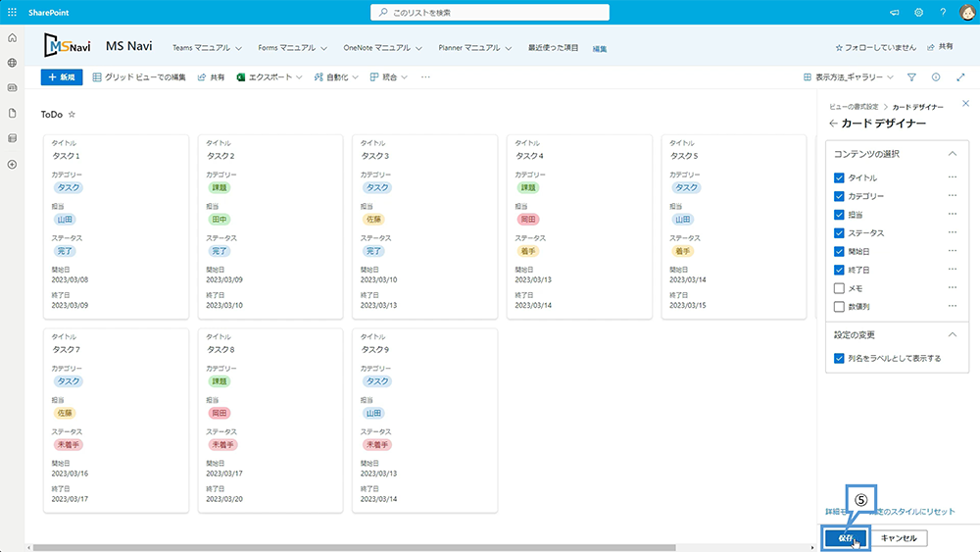
Task: Click 共有 in the site header
Action: (940, 47)
